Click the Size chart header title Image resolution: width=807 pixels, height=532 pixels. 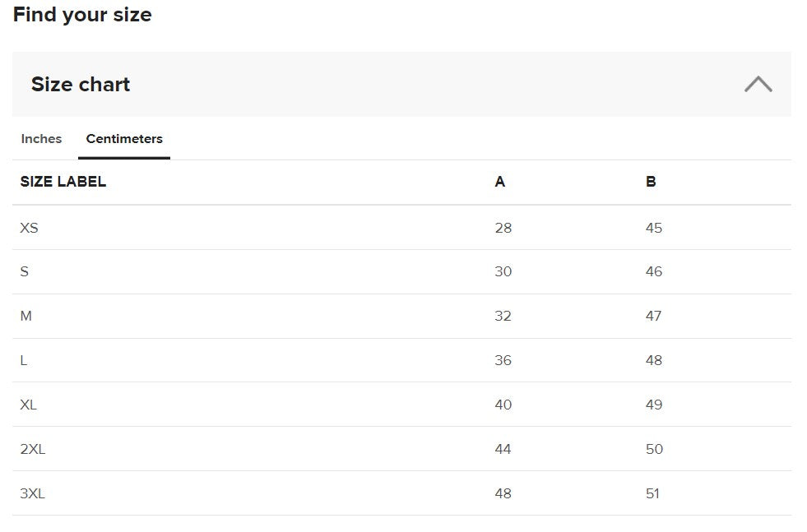pyautogui.click(x=81, y=85)
